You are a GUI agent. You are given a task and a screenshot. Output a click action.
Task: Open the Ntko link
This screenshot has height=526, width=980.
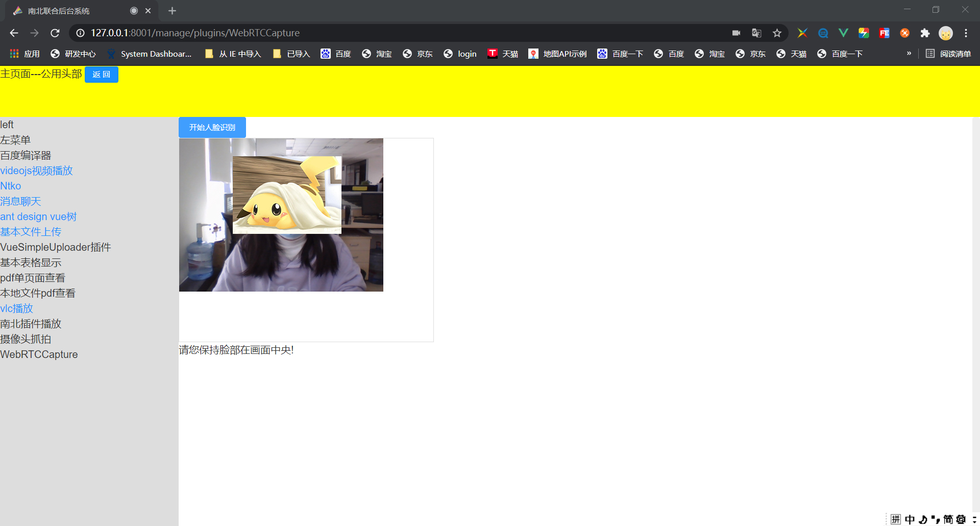click(10, 186)
